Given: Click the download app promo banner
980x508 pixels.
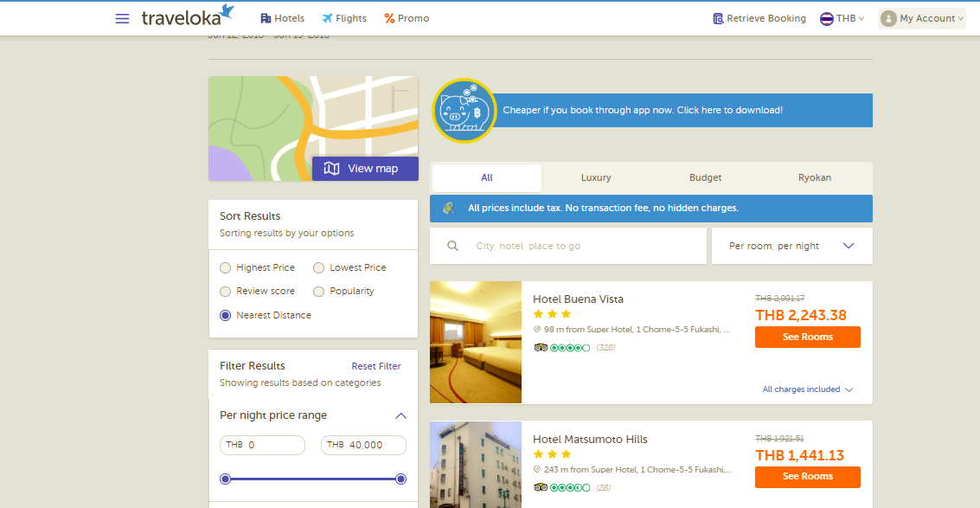Looking at the screenshot, I should [682, 110].
